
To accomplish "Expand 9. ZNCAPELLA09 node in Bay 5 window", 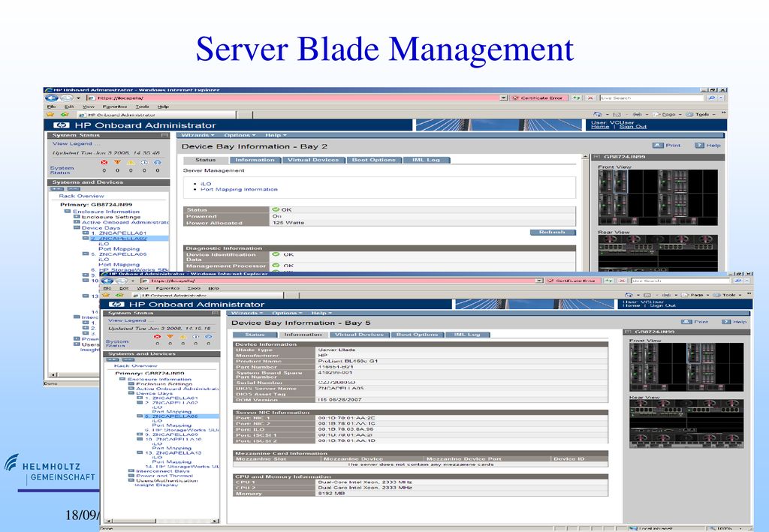I will click(x=140, y=434).
